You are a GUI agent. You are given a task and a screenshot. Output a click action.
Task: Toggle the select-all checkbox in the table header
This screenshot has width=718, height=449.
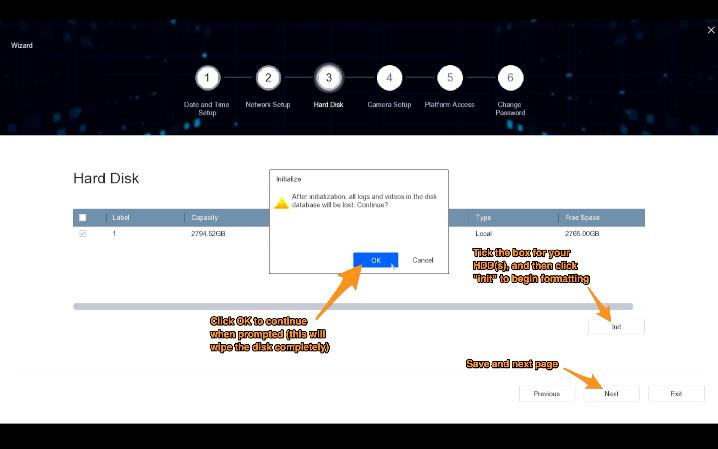pos(83,217)
